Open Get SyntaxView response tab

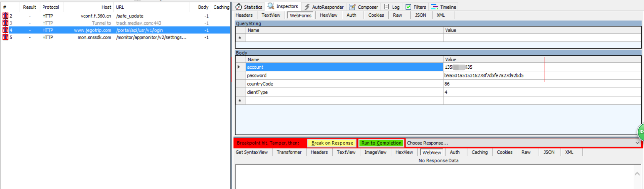(x=252, y=152)
